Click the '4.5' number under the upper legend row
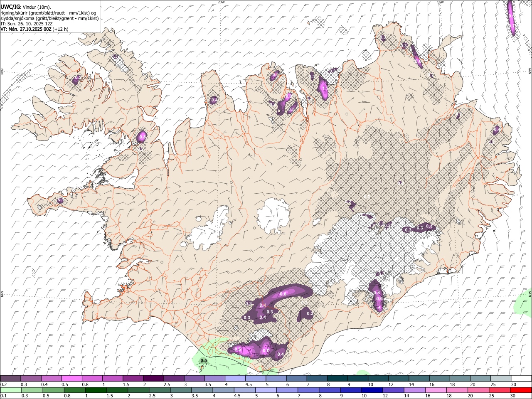The height and width of the screenshot is (399, 532). [248, 384]
